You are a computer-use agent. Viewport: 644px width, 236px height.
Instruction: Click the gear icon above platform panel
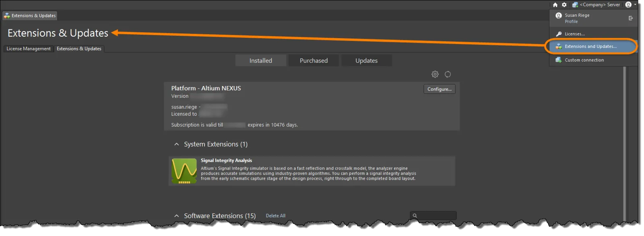coord(435,74)
